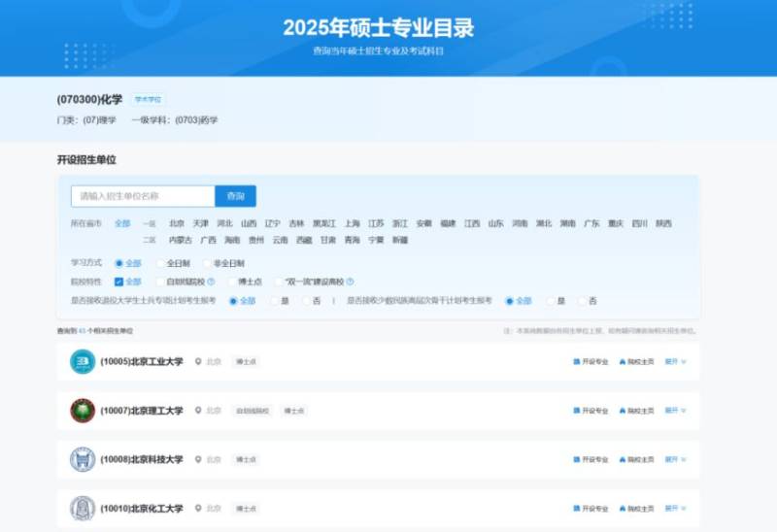Open 院校主页 for 北京理工大学
Viewport: 777px width, 532px height.
(x=636, y=411)
